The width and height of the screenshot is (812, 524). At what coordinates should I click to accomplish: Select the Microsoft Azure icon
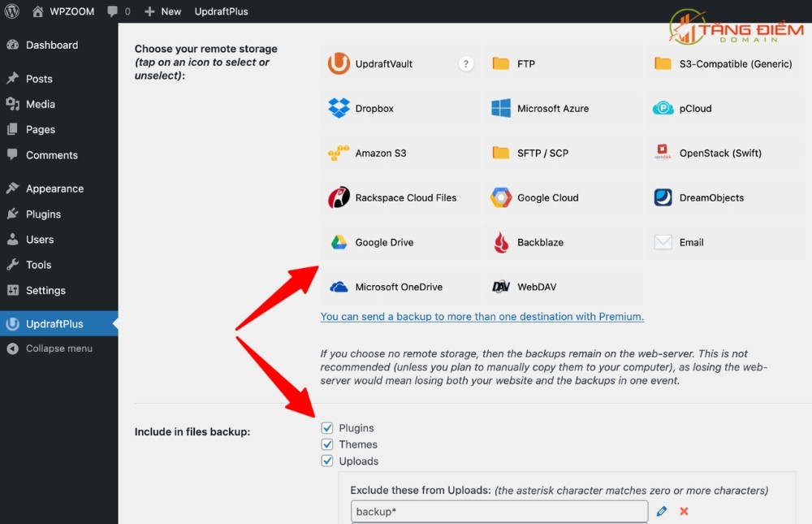(501, 108)
